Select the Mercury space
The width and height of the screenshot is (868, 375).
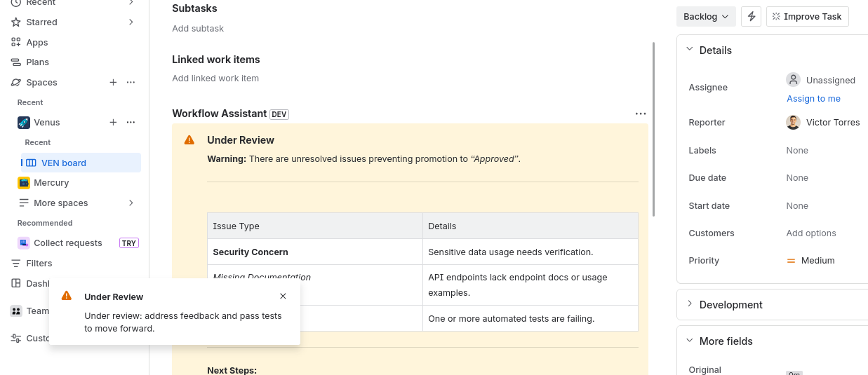click(51, 183)
